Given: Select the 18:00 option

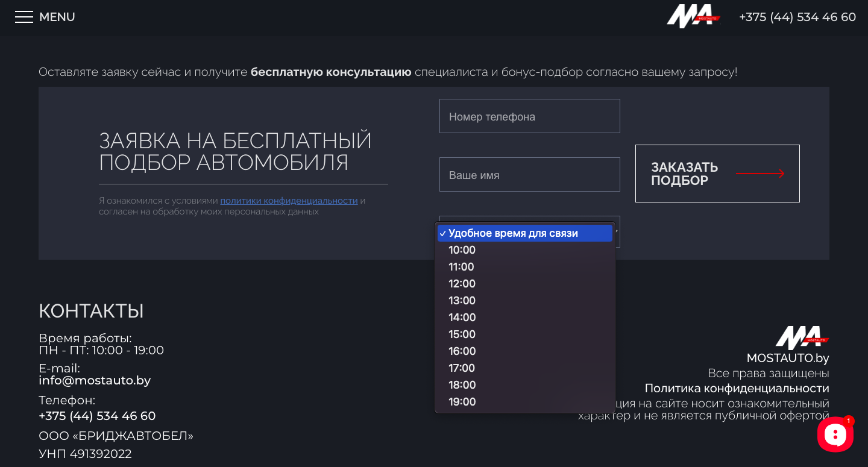Looking at the screenshot, I should [x=462, y=385].
